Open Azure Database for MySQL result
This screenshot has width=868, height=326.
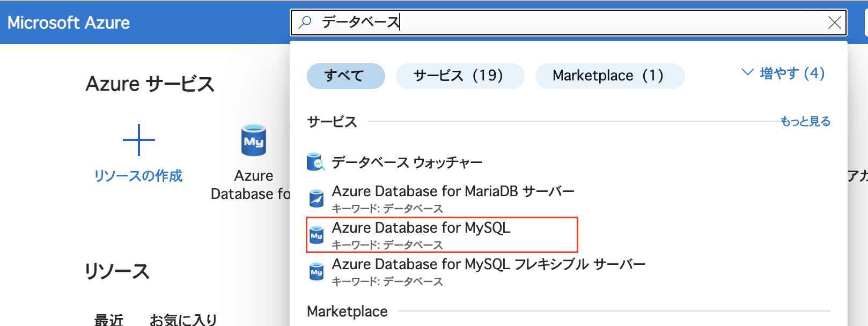pos(421,228)
